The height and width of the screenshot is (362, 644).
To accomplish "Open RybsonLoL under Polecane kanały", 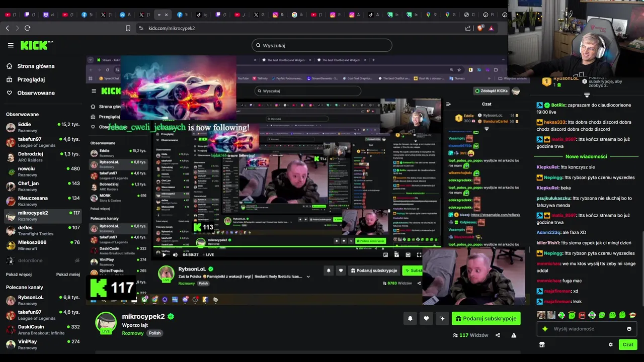I will click(43, 300).
